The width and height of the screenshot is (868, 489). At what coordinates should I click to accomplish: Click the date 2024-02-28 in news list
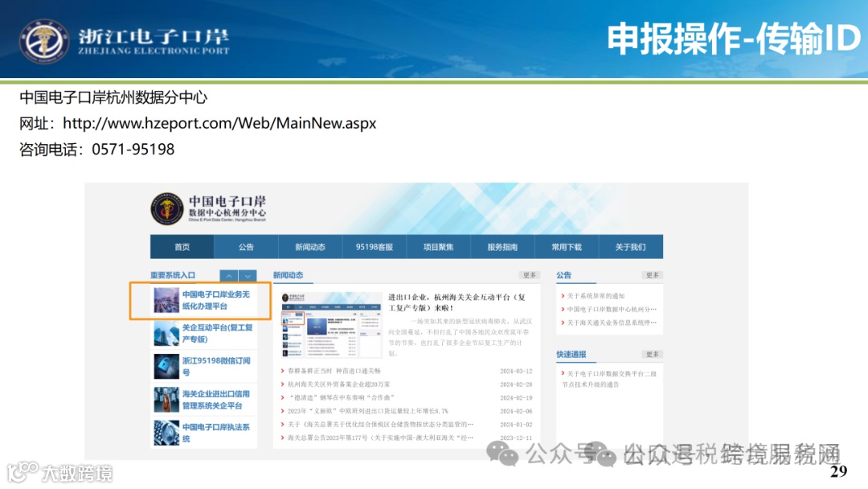click(516, 384)
